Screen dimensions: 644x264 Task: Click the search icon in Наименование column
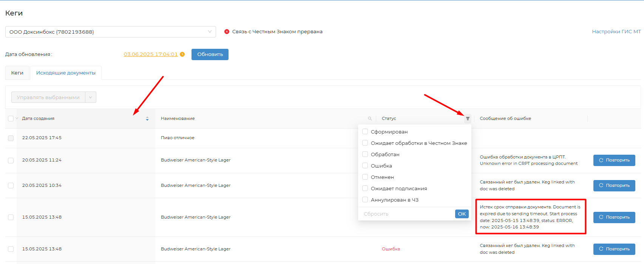point(370,119)
